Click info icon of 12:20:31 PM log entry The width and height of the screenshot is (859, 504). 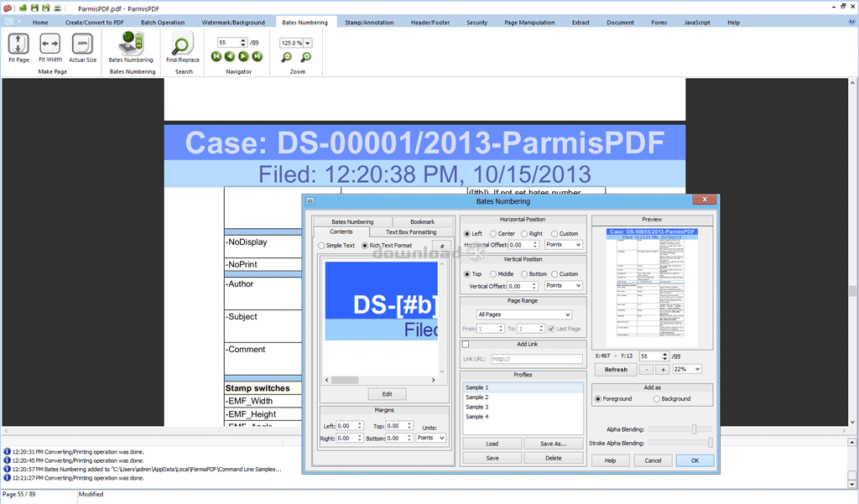click(7, 452)
